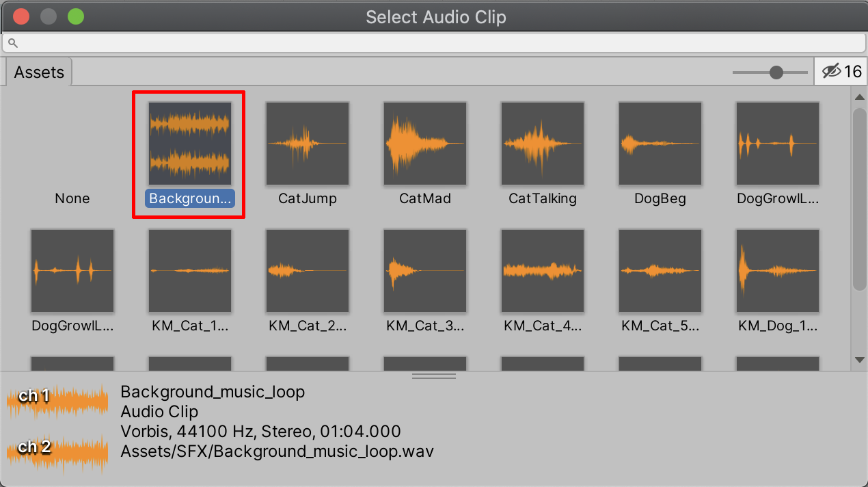Click the thumbnail size slider handle

776,73
